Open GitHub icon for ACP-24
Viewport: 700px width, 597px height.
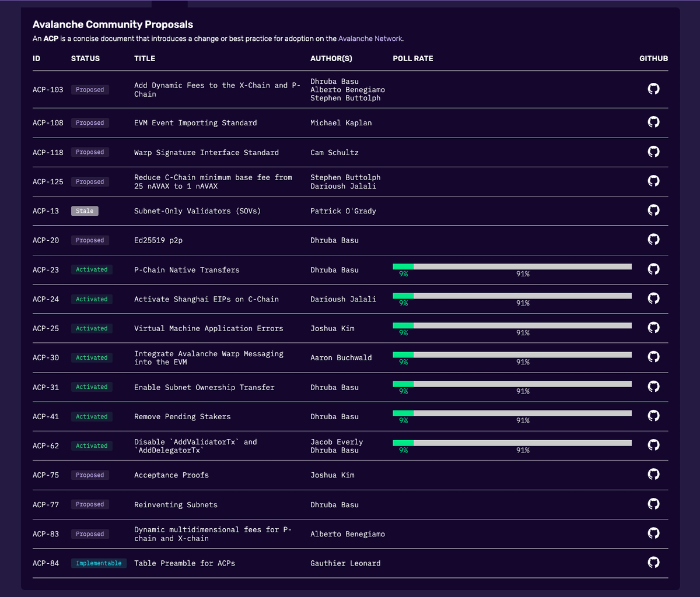[653, 298]
